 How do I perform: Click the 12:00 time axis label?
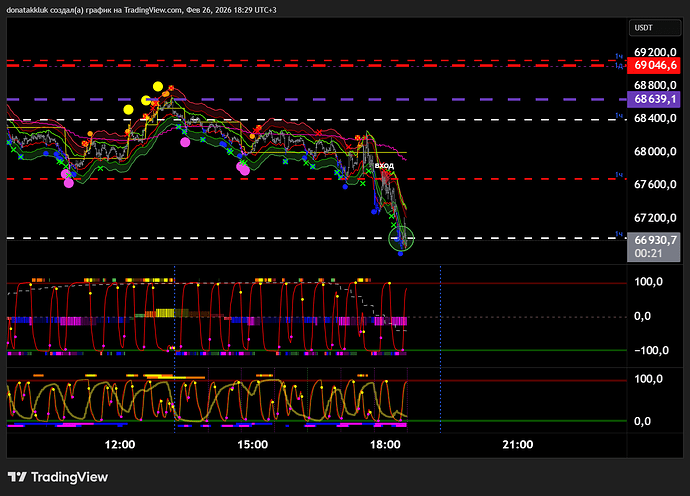click(x=120, y=445)
